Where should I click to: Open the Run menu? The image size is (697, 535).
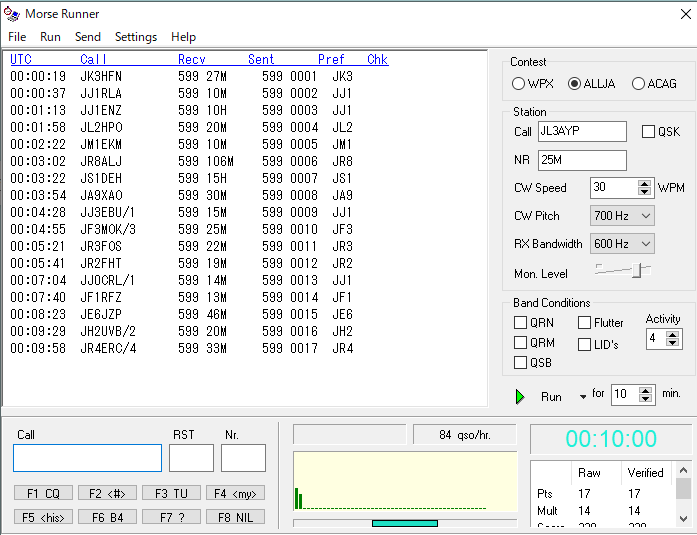(x=50, y=37)
